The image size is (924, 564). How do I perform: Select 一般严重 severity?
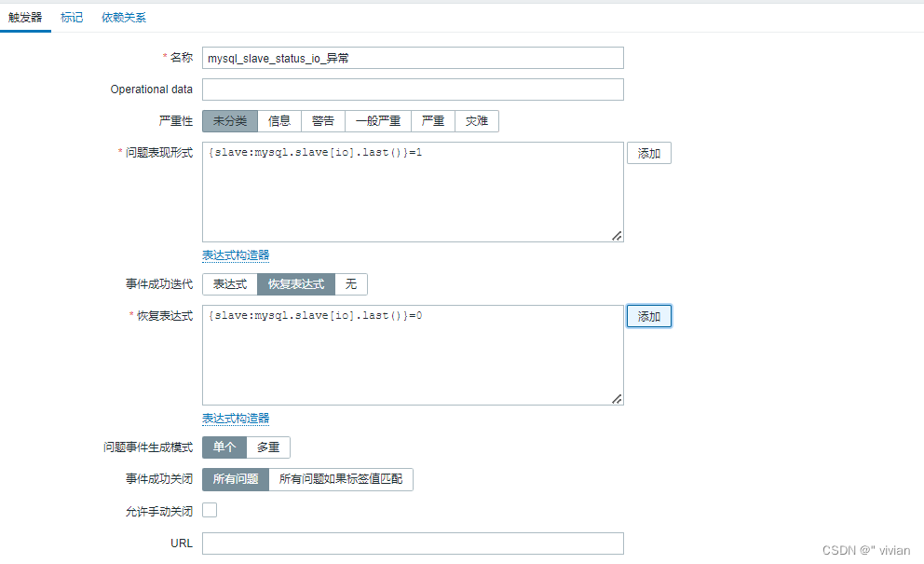coord(378,121)
